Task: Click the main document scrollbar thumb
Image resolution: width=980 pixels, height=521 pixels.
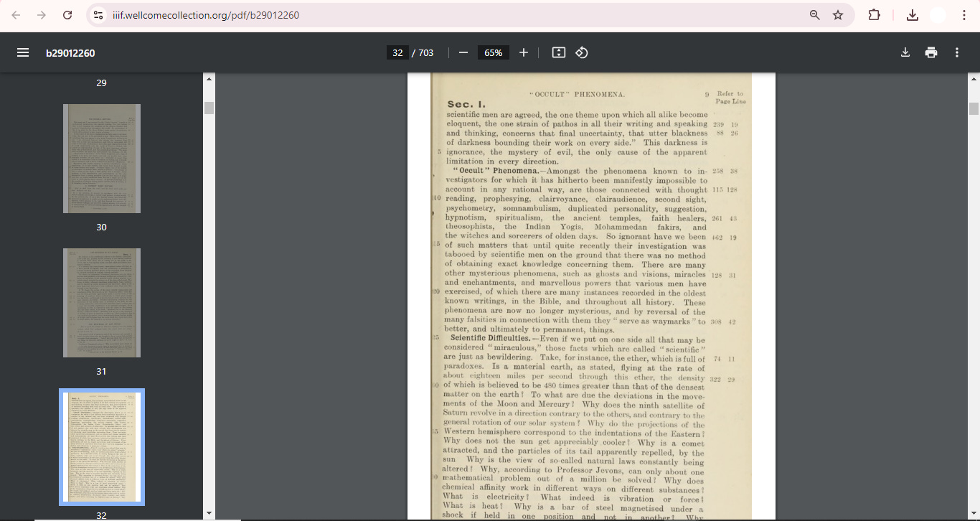Action: click(x=974, y=108)
